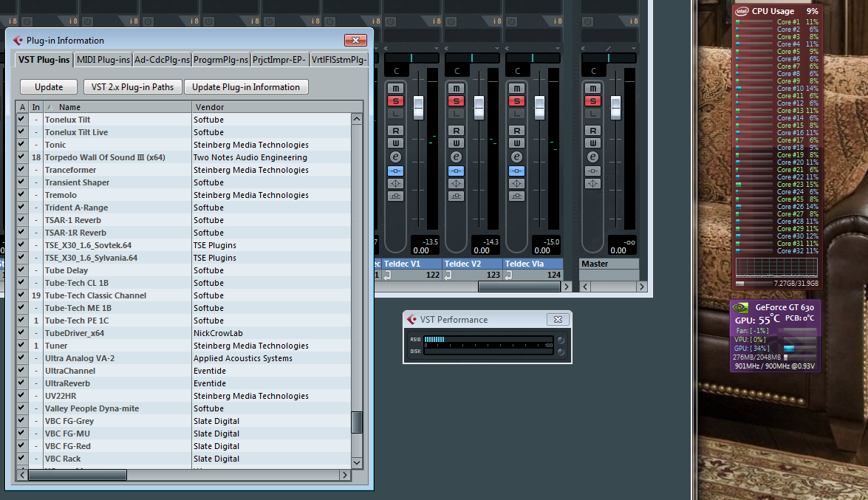This screenshot has width=868, height=500.
Task: Click the EQ-state icon on Master channel
Action: coord(593,183)
